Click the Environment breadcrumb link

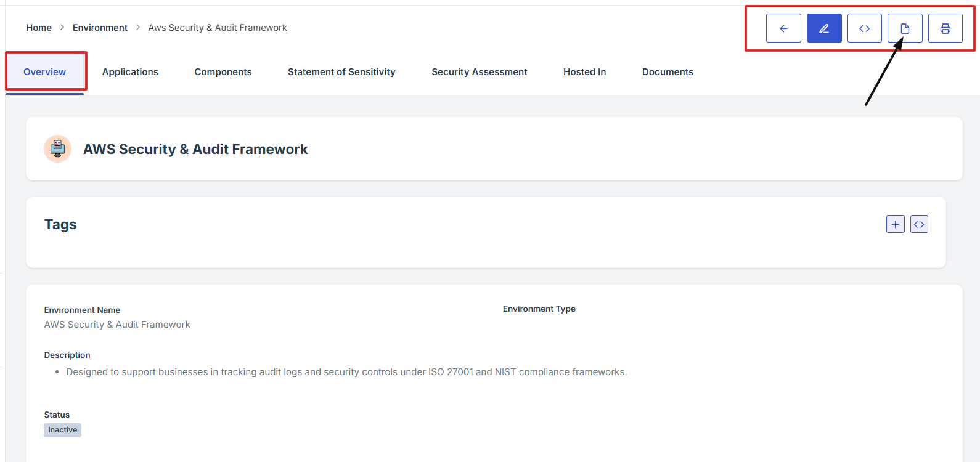[x=100, y=28]
